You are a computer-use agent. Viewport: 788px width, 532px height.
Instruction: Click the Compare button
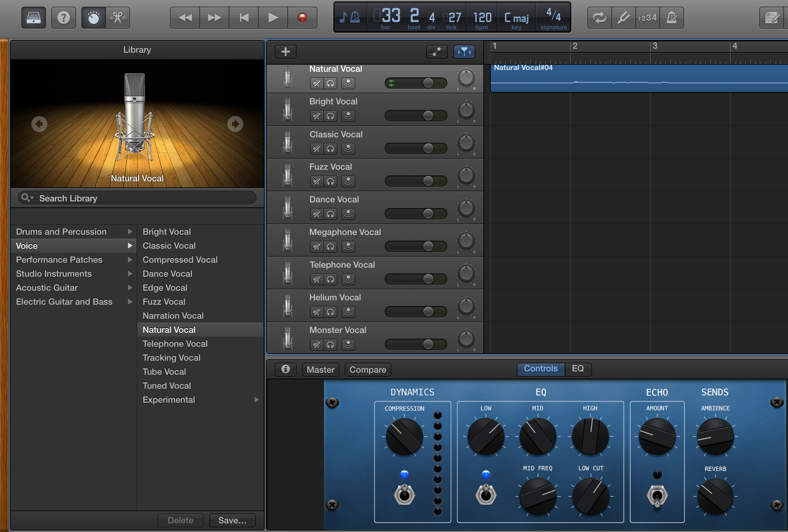[368, 370]
